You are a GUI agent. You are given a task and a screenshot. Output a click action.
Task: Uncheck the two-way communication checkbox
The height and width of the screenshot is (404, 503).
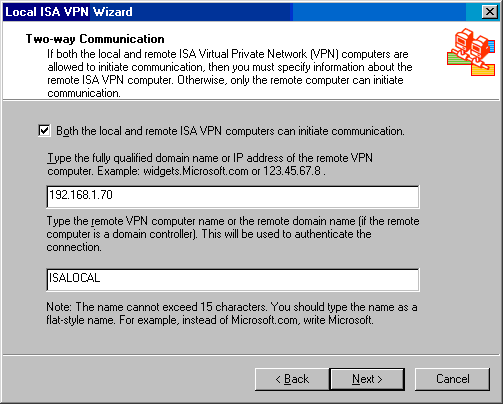pyautogui.click(x=44, y=131)
